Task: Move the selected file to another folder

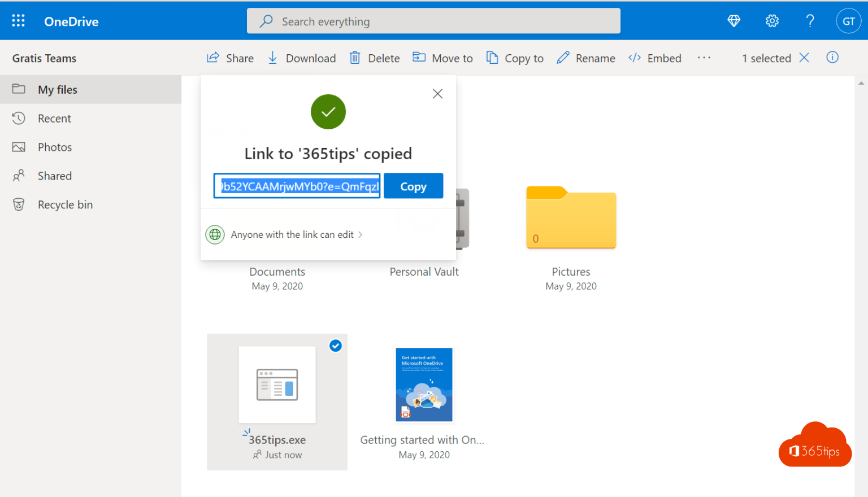Action: (442, 58)
